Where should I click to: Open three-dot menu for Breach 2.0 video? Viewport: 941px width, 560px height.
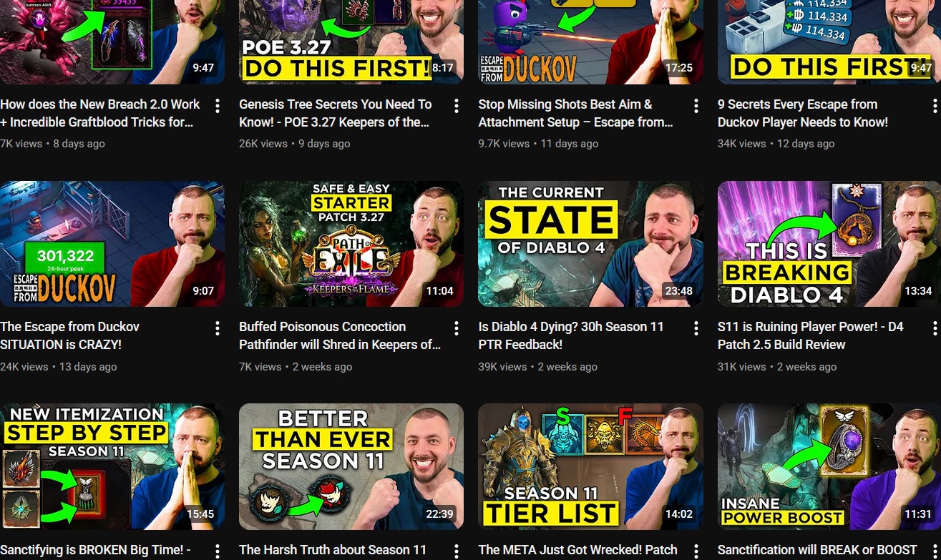point(218,106)
